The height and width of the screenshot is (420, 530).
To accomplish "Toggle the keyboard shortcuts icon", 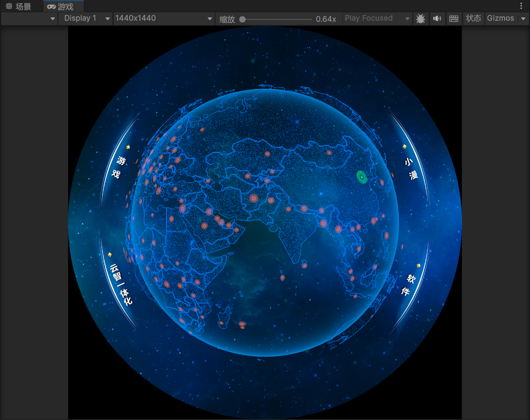I will [x=454, y=19].
